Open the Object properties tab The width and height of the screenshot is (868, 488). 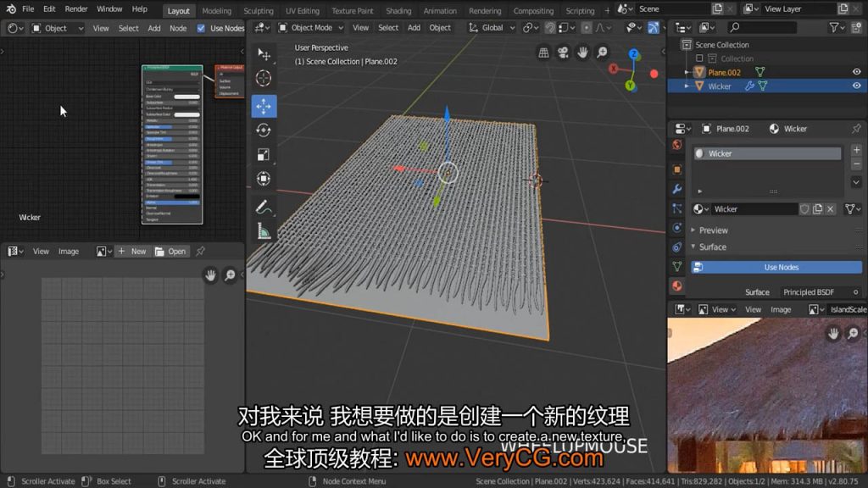tap(677, 169)
